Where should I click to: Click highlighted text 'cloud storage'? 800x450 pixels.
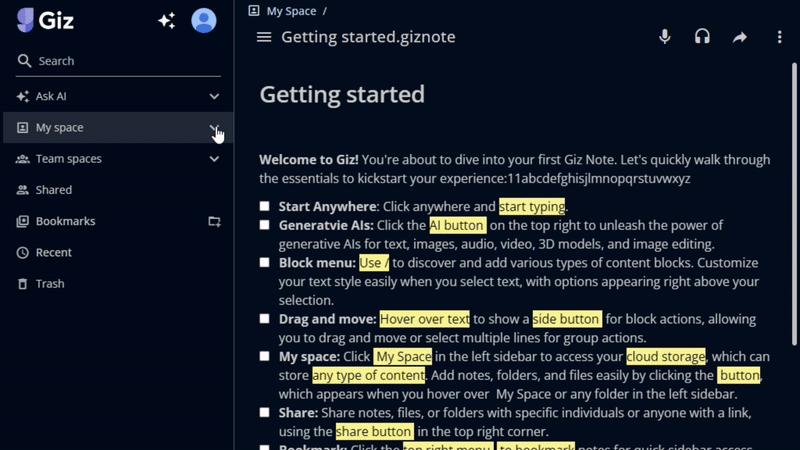click(x=666, y=357)
